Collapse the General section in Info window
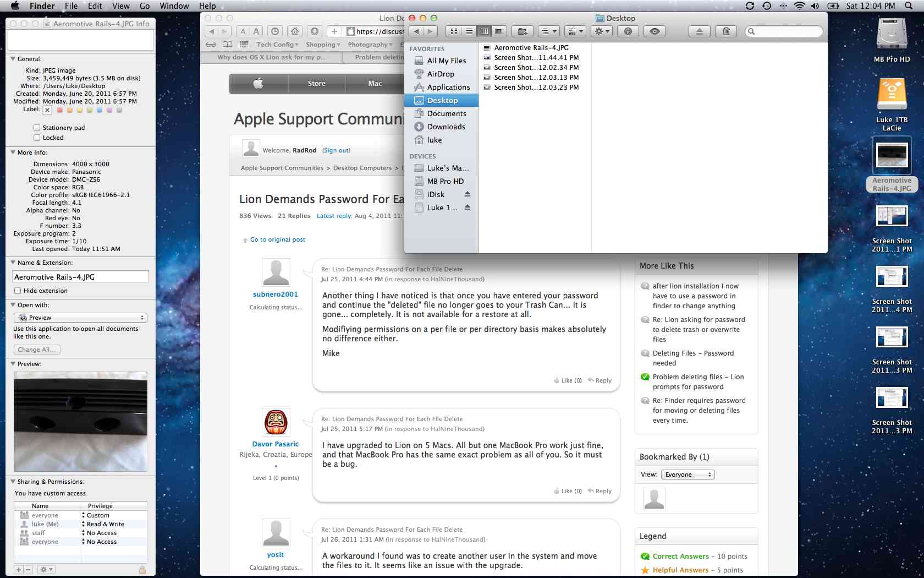 click(13, 59)
